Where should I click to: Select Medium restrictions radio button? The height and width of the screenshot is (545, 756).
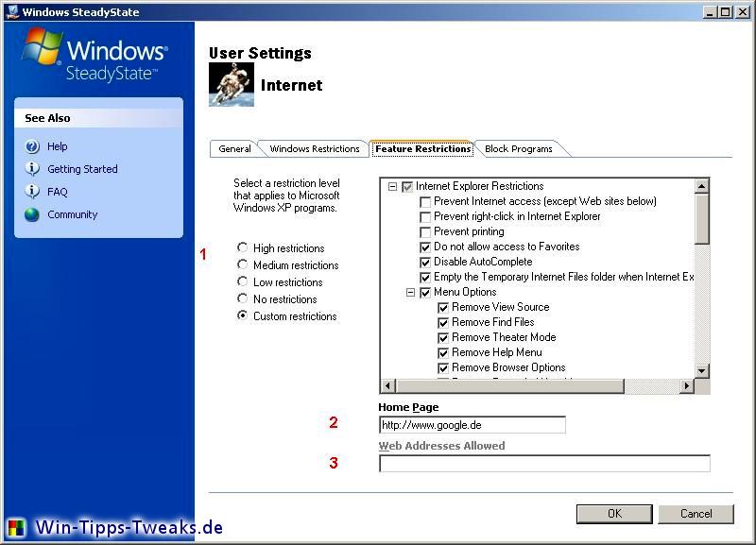[x=243, y=264]
